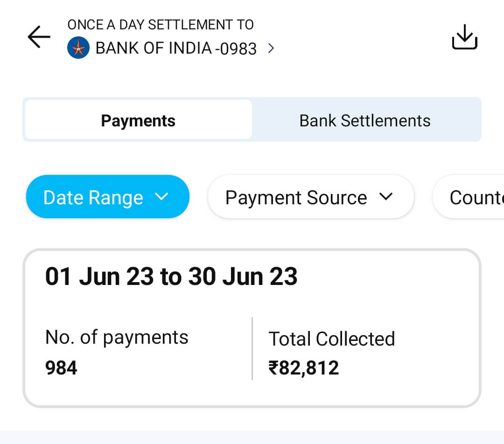
Task: Tap the back arrow icon
Action: tap(39, 37)
